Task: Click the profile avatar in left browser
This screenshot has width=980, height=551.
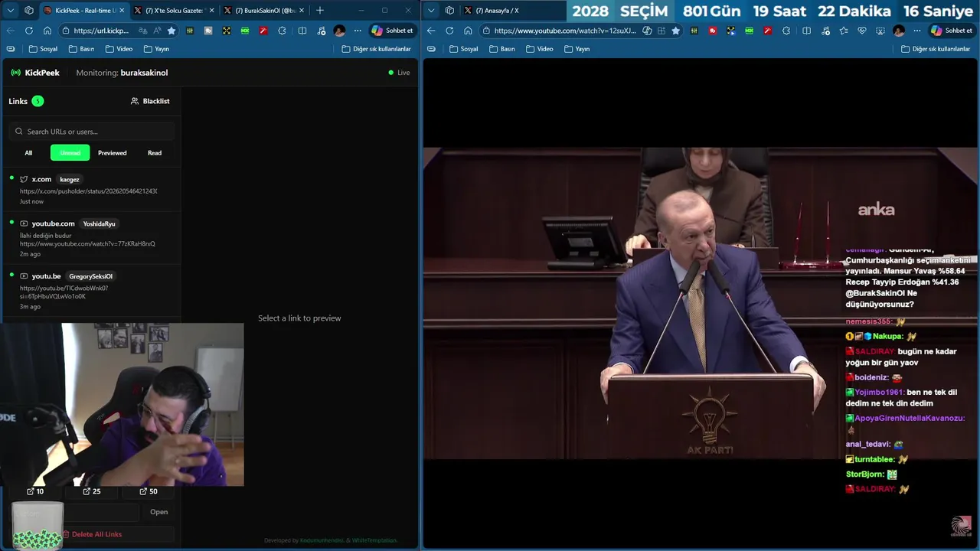Action: [x=339, y=31]
